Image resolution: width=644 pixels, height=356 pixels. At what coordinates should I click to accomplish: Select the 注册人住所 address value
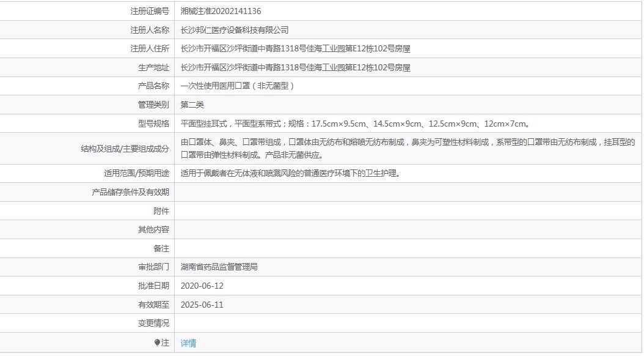295,48
